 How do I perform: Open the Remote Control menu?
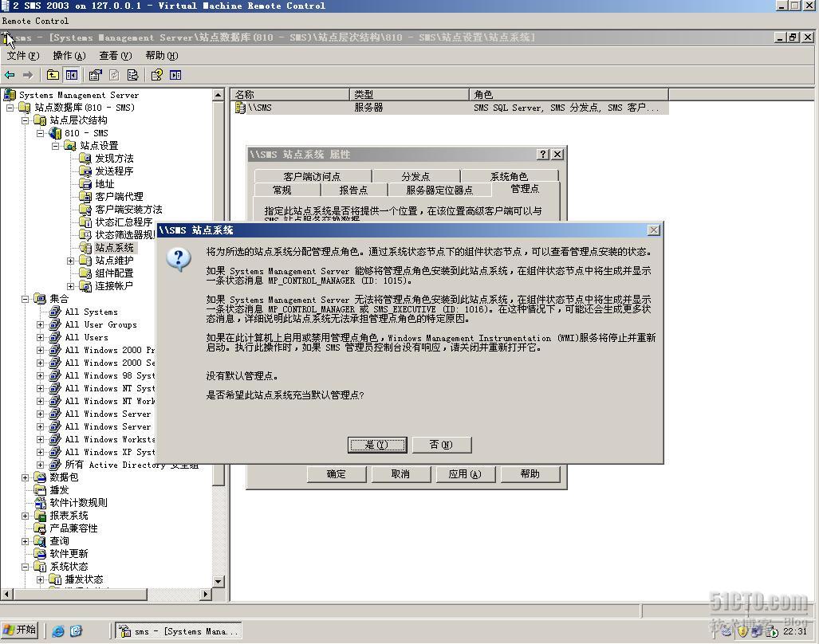click(35, 21)
